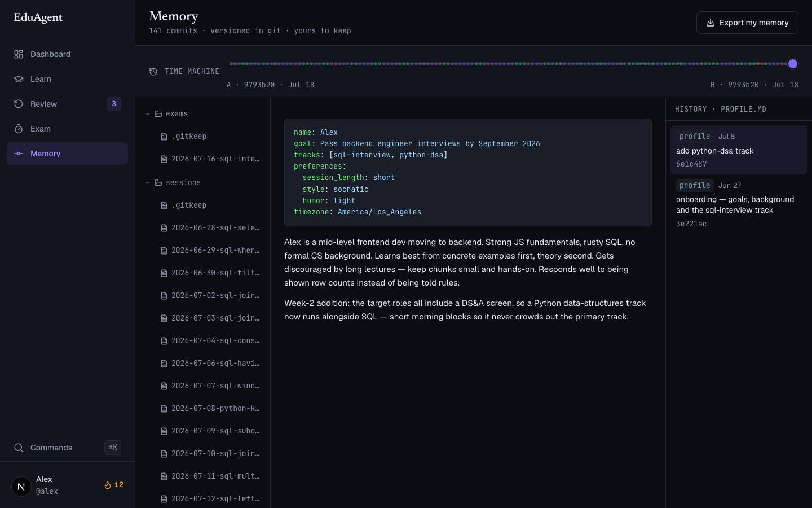Switch to the Exam page
The image size is (812, 508).
(x=67, y=129)
